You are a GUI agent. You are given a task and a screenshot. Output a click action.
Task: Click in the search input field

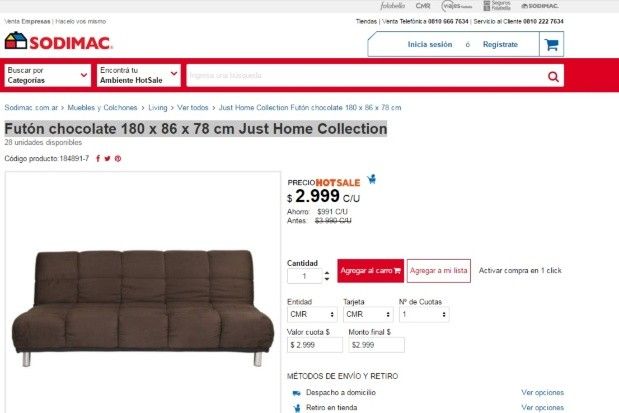pyautogui.click(x=366, y=75)
